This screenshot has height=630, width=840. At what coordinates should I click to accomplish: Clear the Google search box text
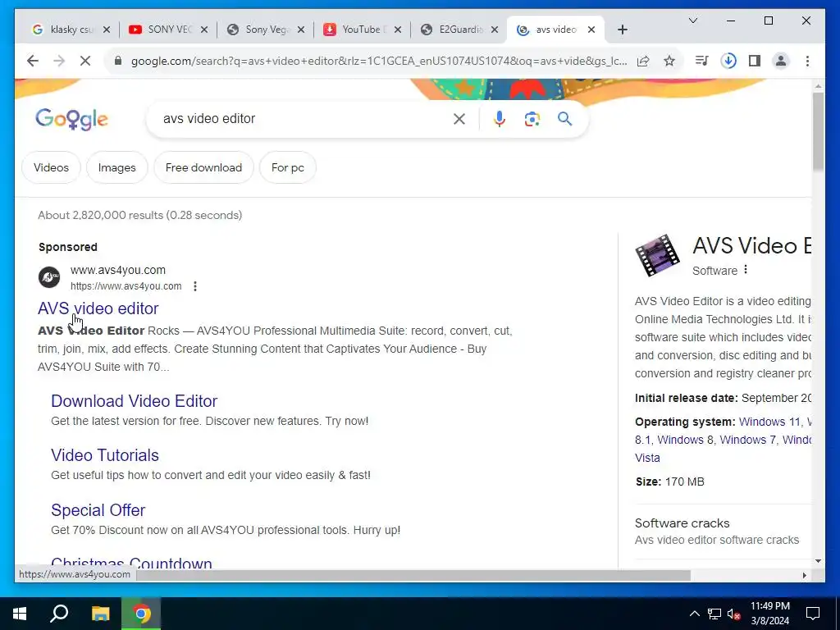(459, 119)
